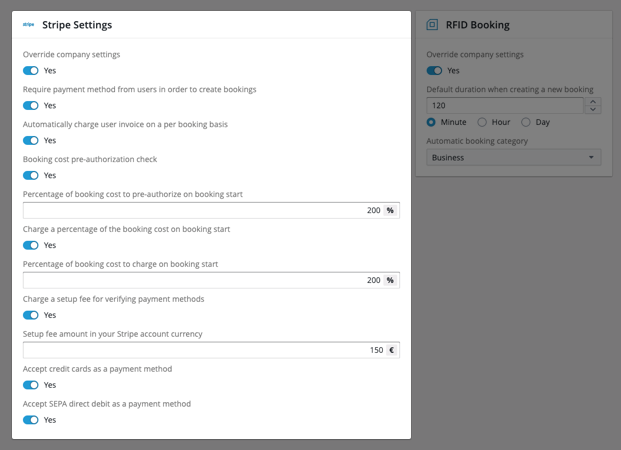Viewport: 621px width, 450px height.
Task: Increase default duration with up arrow
Action: [x=593, y=101]
